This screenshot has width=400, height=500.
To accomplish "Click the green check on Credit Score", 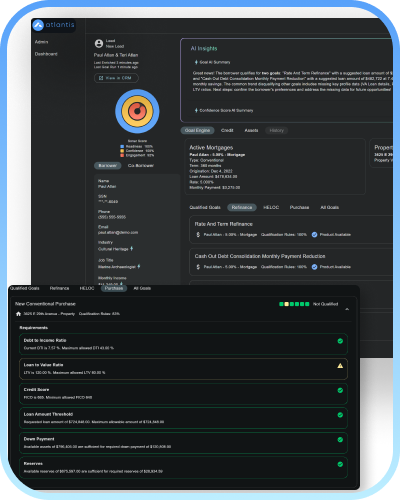I will tap(340, 390).
